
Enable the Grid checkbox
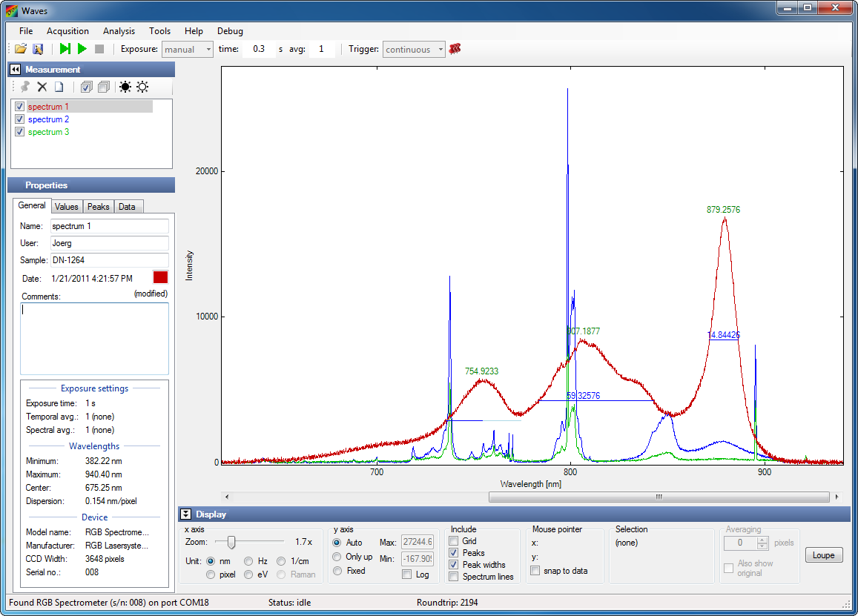(x=453, y=542)
